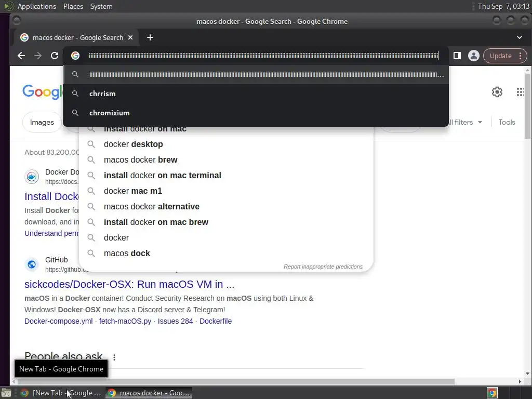532x399 pixels.
Task: Click the Google icon in address bar
Action: 75,56
